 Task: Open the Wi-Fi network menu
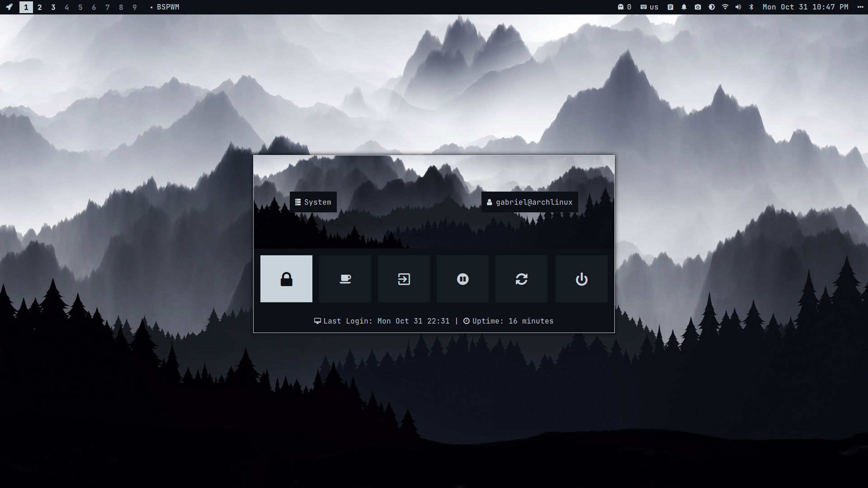[725, 7]
